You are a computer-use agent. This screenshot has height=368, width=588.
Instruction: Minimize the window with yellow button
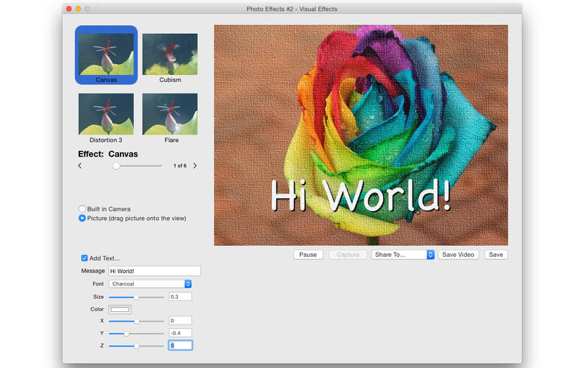point(78,9)
